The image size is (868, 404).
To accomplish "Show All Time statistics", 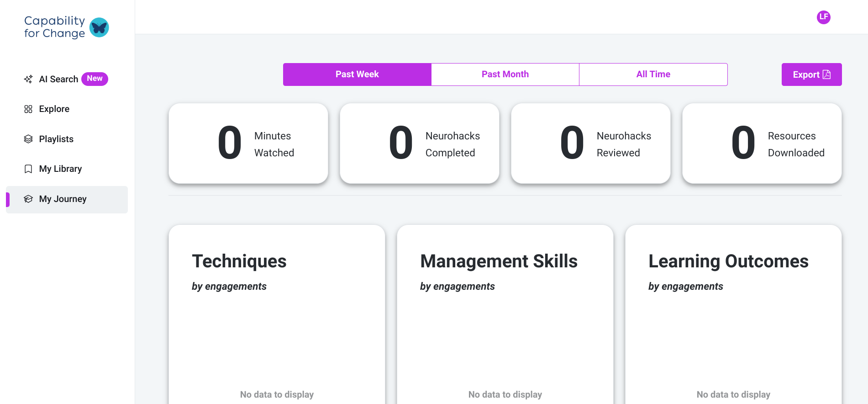I will pos(653,74).
